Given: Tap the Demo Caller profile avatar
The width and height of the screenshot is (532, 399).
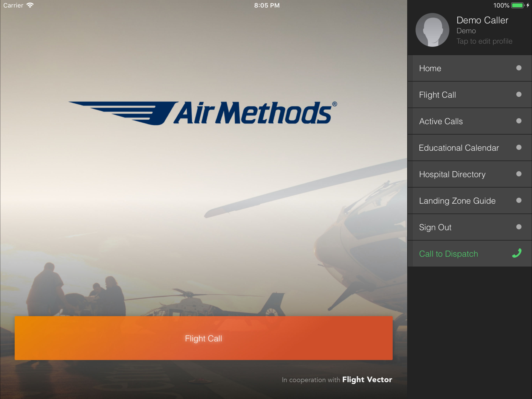Looking at the screenshot, I should pyautogui.click(x=432, y=30).
